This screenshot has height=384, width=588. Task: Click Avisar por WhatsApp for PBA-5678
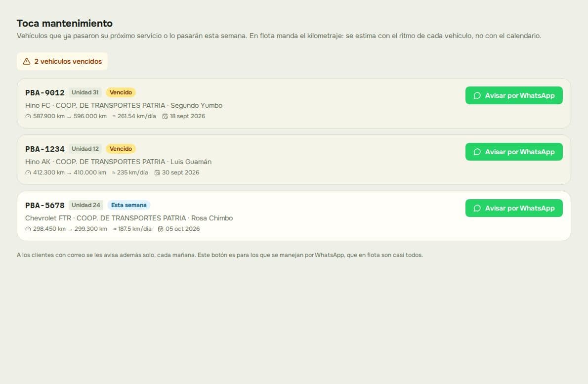514,208
